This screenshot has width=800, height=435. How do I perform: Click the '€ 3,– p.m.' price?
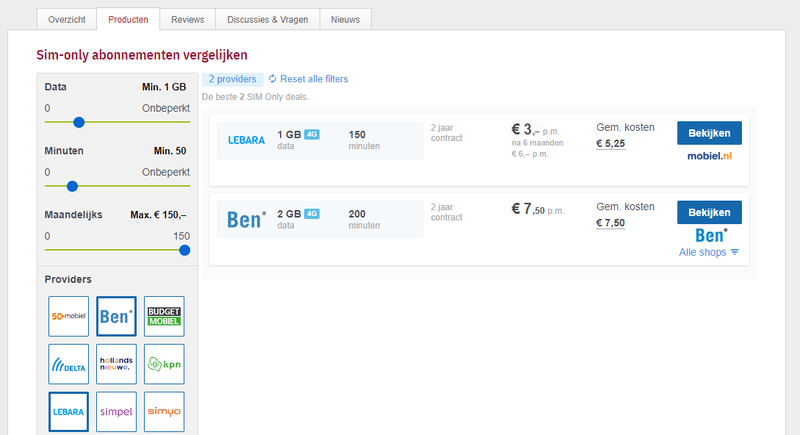535,130
